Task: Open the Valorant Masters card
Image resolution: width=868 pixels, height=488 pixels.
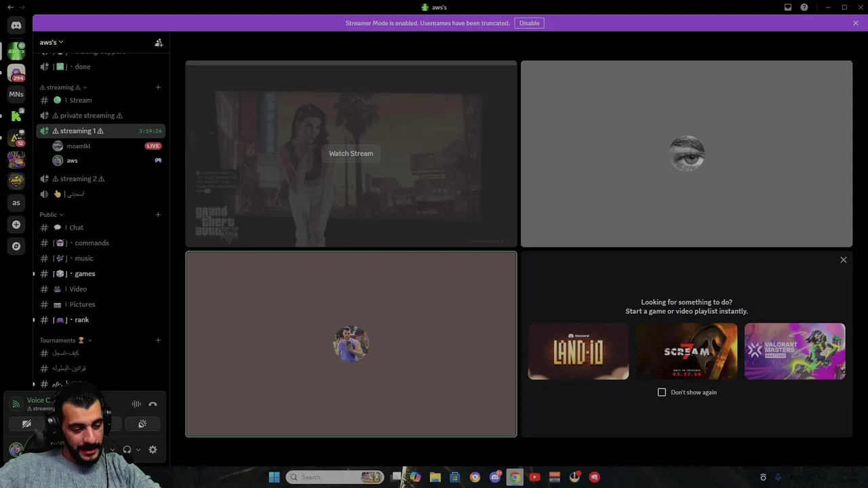Action: [x=795, y=351]
